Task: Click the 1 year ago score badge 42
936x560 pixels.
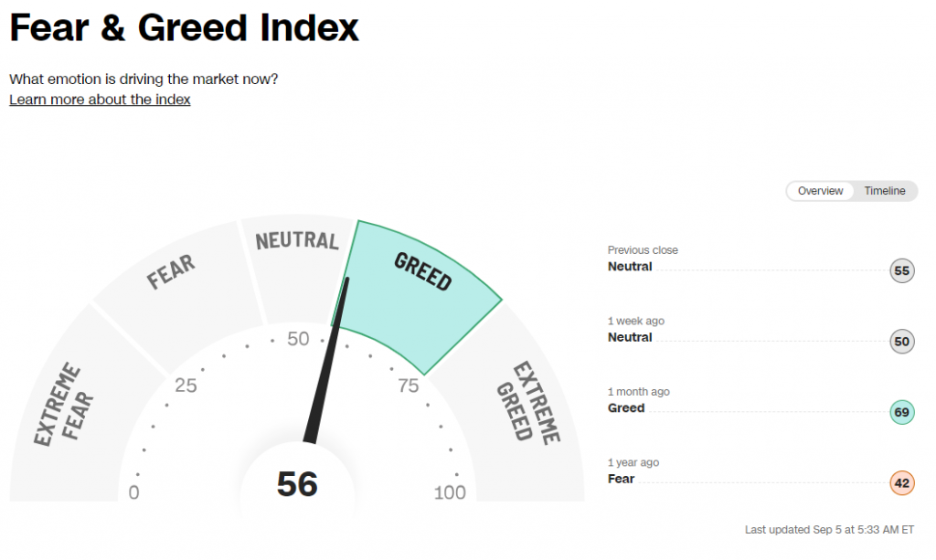Action: coord(902,483)
